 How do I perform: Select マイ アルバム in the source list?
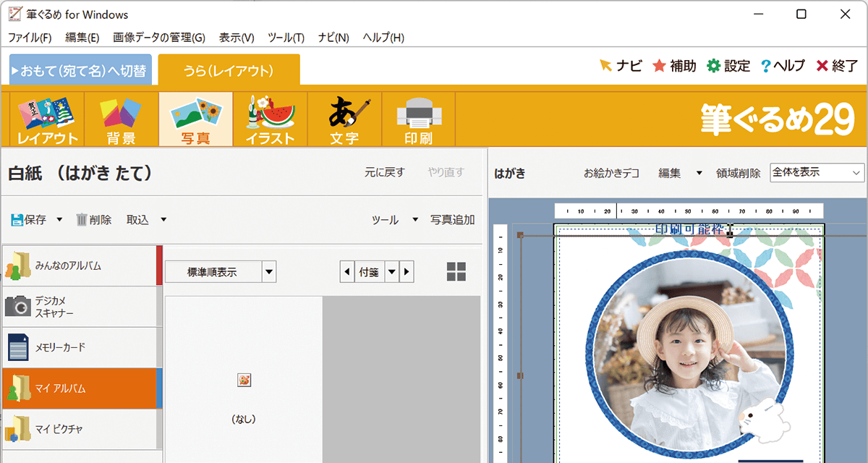82,388
